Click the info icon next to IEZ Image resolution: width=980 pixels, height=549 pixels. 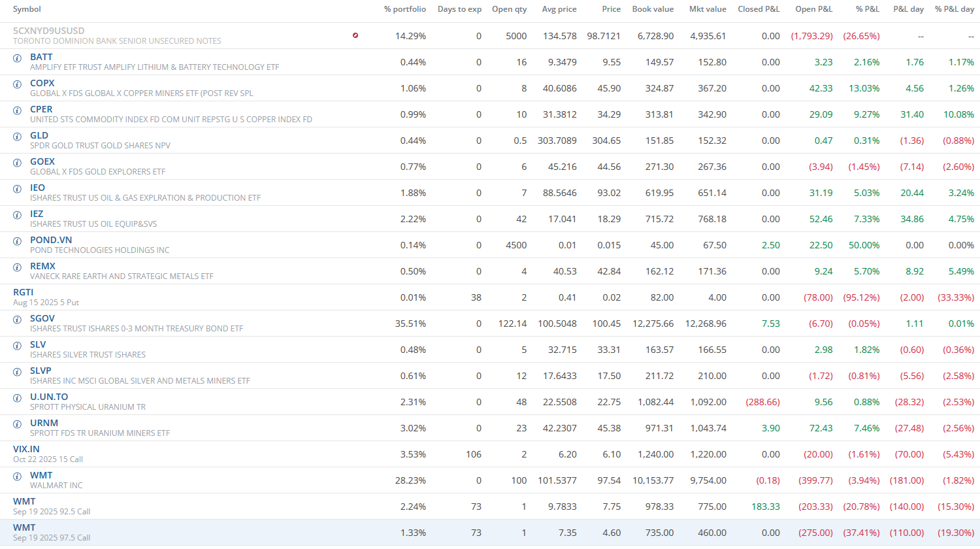coord(18,215)
